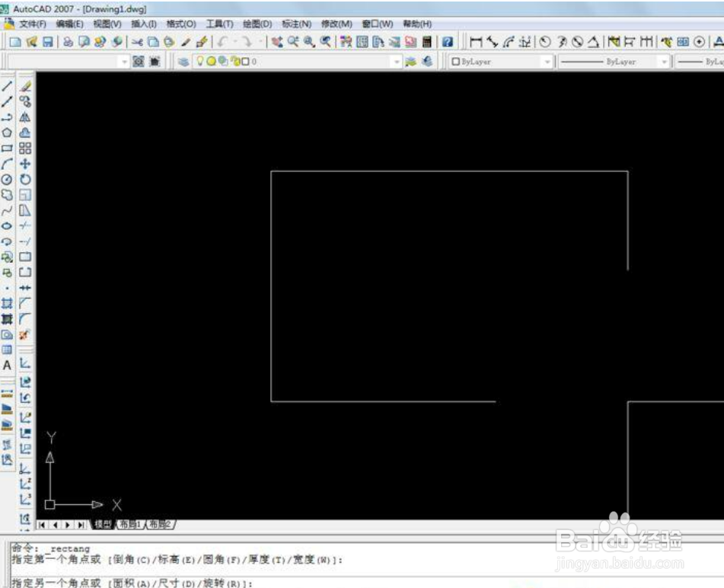This screenshot has width=724, height=588.
Task: Open the Properties palette icon
Action: click(346, 42)
